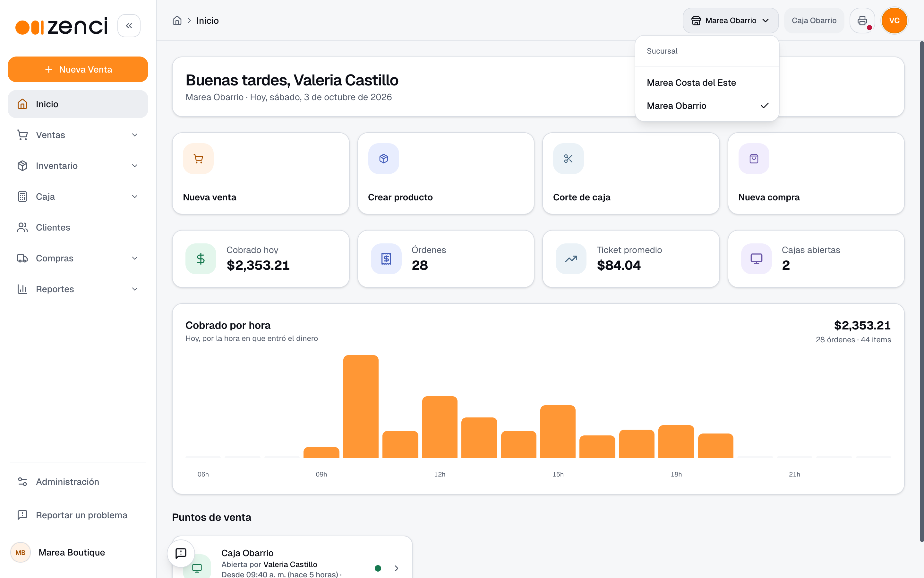Click the Nueva compra bag icon

pos(754,159)
